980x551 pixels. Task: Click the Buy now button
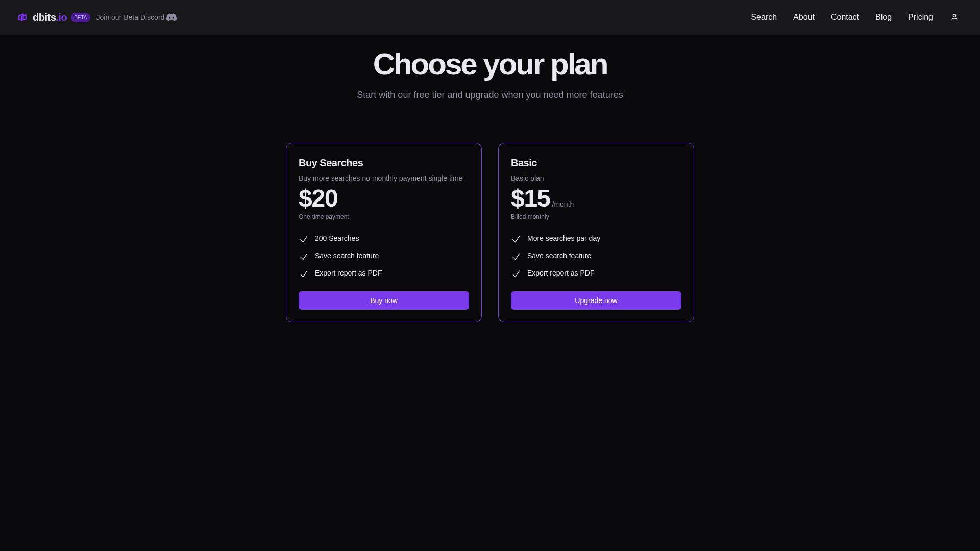pos(384,300)
